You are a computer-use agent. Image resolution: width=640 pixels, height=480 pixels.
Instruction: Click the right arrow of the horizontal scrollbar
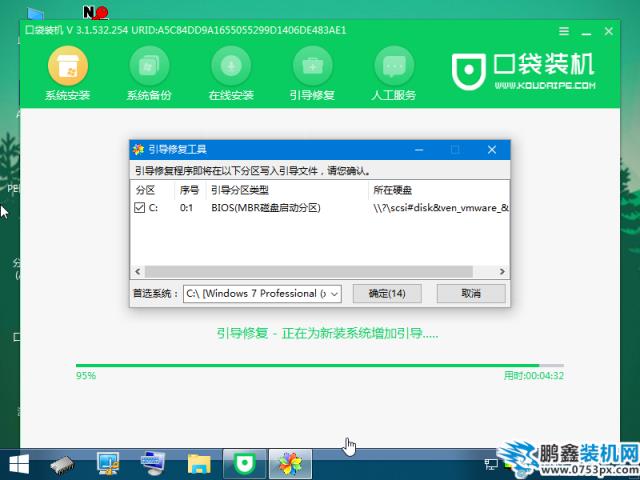tap(502, 271)
